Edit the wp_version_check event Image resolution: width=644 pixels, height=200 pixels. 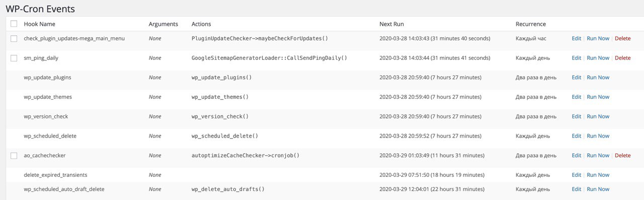pos(576,116)
